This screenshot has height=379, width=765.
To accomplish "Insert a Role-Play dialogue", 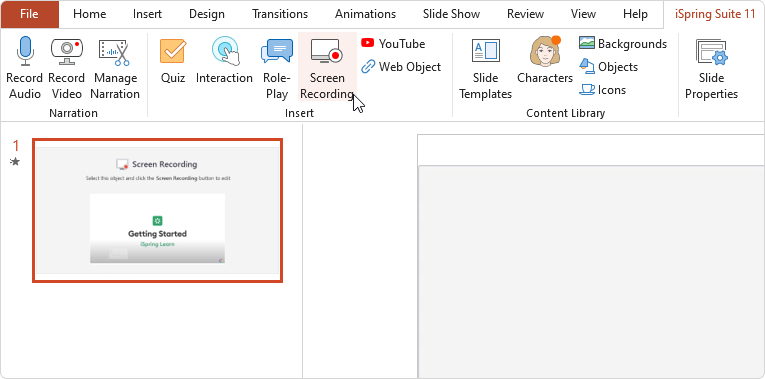I will pos(277,68).
